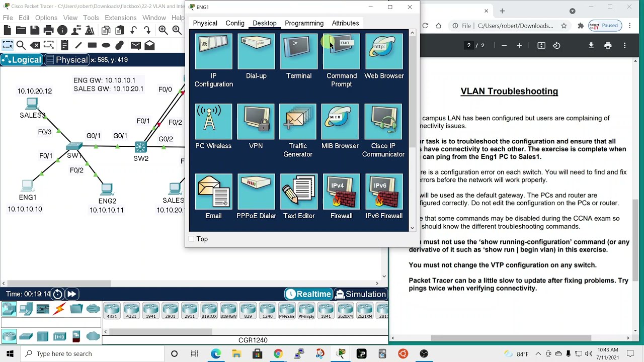This screenshot has width=644, height=362.
Task: Open the Programming tab
Action: (304, 23)
